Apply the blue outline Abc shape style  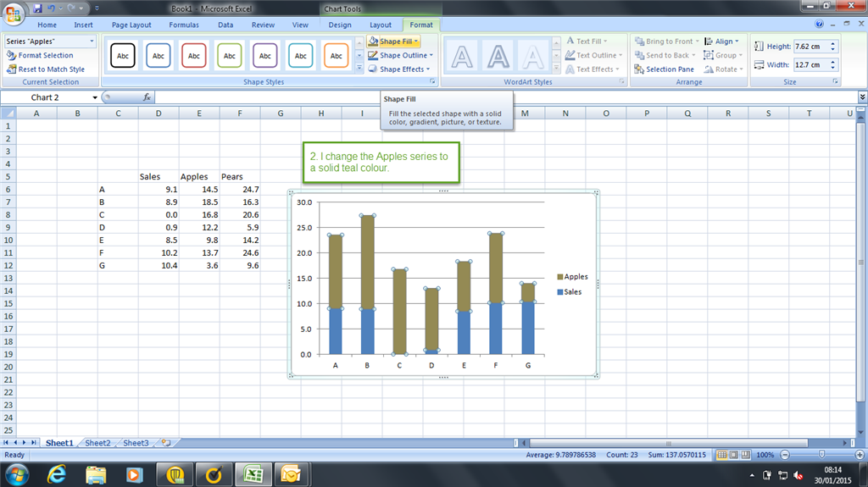click(x=159, y=56)
